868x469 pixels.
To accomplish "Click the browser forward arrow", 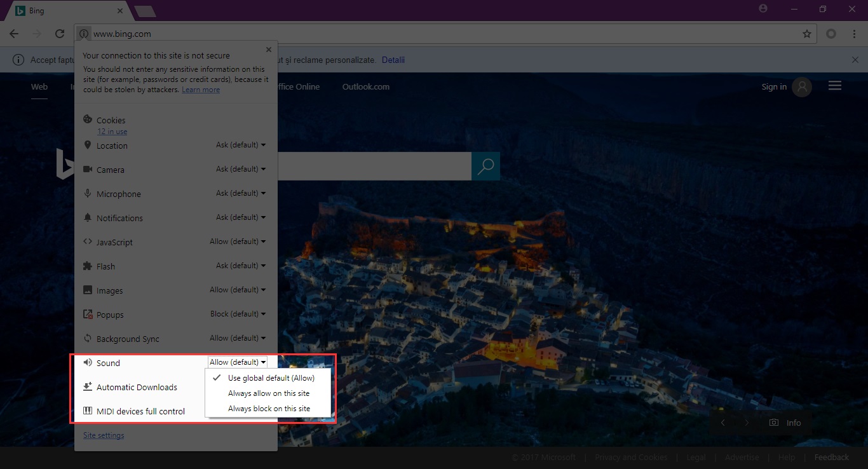I will tap(37, 34).
